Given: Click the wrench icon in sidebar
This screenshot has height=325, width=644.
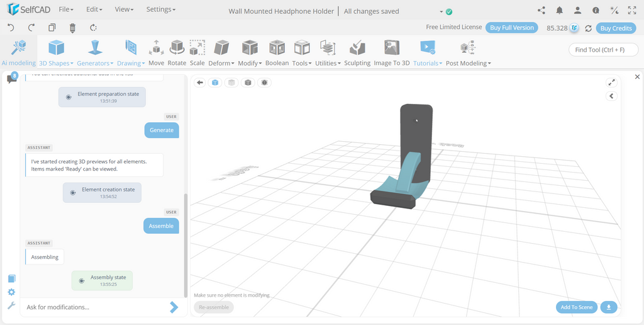Looking at the screenshot, I should (11, 305).
